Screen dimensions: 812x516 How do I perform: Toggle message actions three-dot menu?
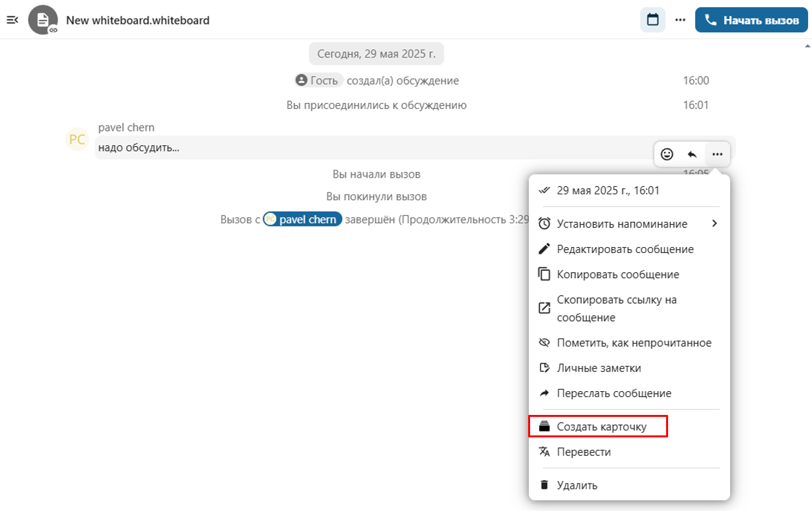(x=717, y=155)
